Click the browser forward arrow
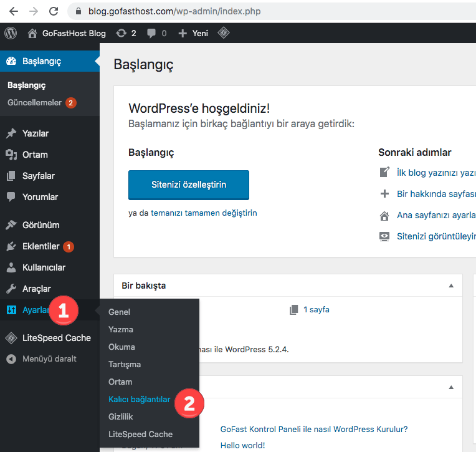This screenshot has width=476, height=452. [x=34, y=11]
